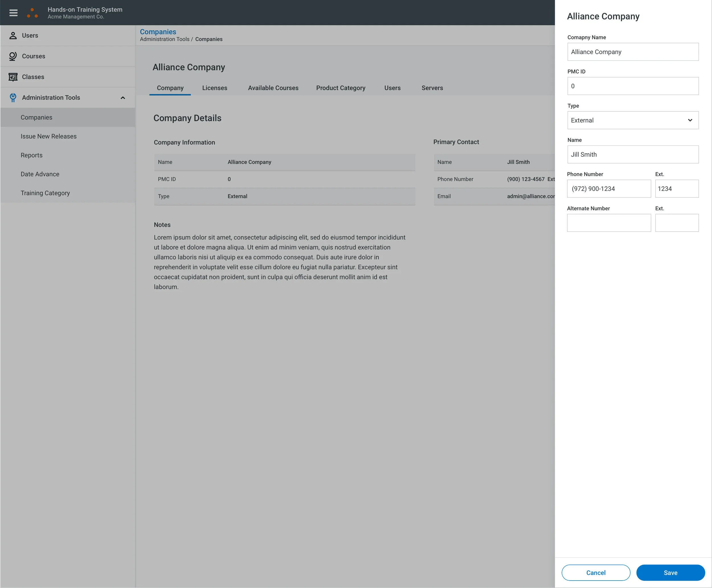This screenshot has width=712, height=588.
Task: Click the Users person icon in sidebar
Action: (x=13, y=36)
